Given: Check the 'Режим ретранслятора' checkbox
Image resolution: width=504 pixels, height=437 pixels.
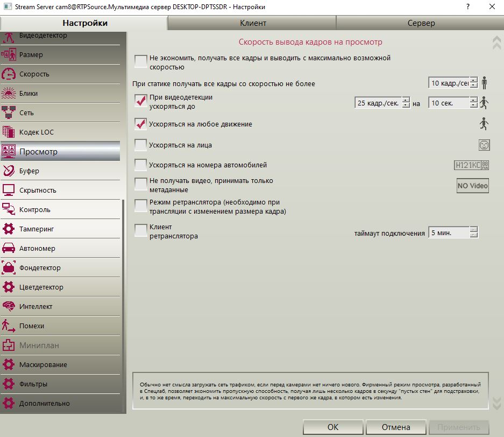Looking at the screenshot, I should click(140, 206).
